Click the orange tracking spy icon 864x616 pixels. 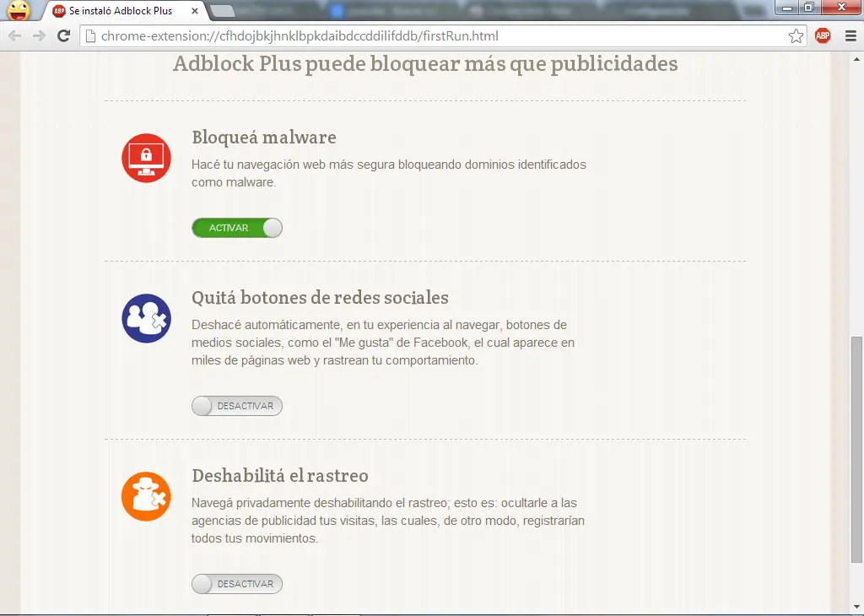(146, 496)
